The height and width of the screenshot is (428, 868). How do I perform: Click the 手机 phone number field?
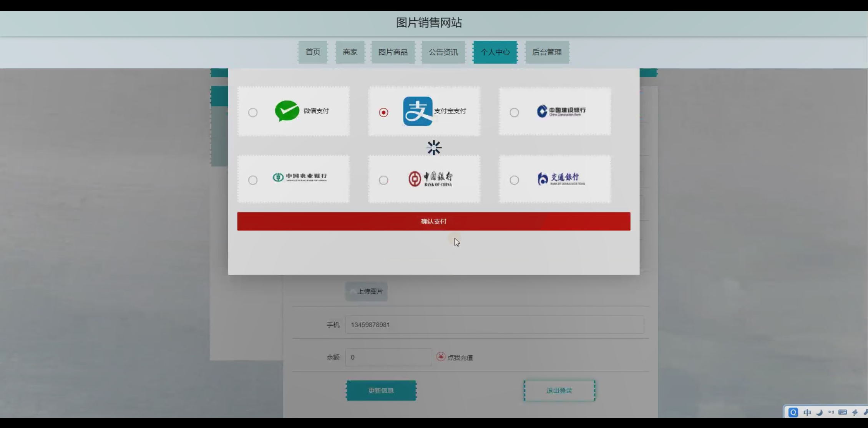click(495, 325)
